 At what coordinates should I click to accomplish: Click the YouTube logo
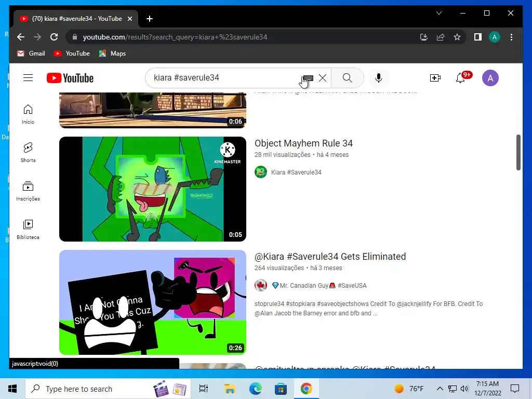(x=70, y=78)
